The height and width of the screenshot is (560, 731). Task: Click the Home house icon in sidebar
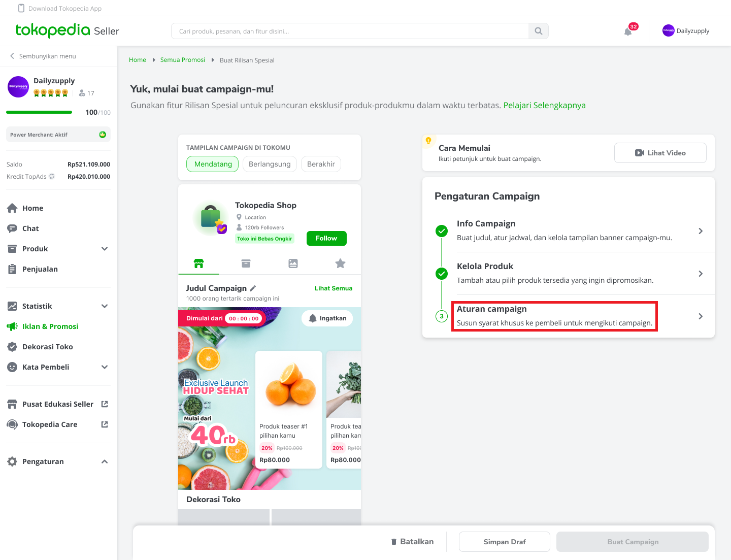pyautogui.click(x=12, y=208)
